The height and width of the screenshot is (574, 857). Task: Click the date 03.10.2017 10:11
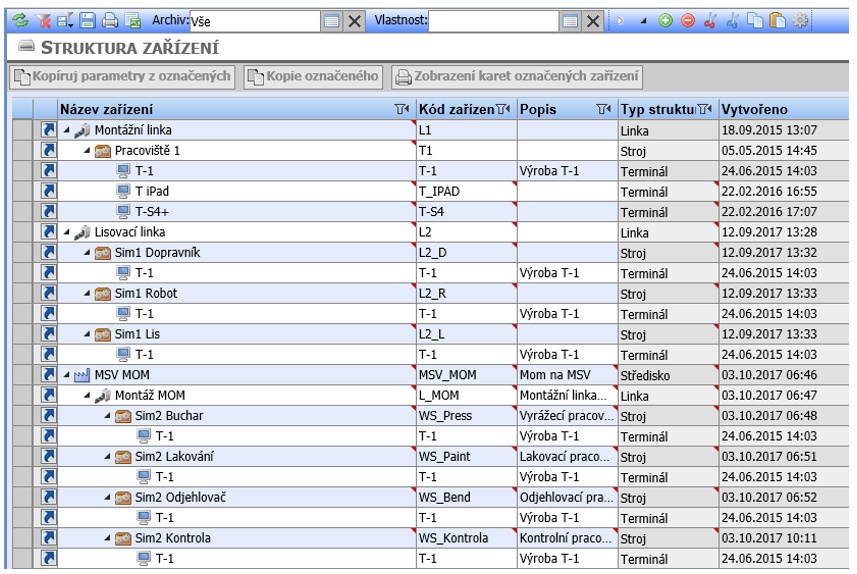tap(769, 538)
